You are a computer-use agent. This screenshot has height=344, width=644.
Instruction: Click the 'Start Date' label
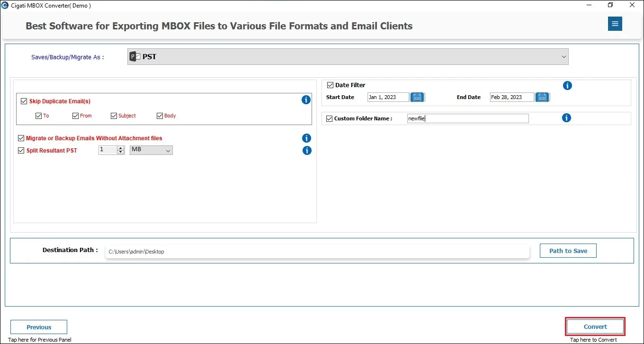click(x=340, y=97)
